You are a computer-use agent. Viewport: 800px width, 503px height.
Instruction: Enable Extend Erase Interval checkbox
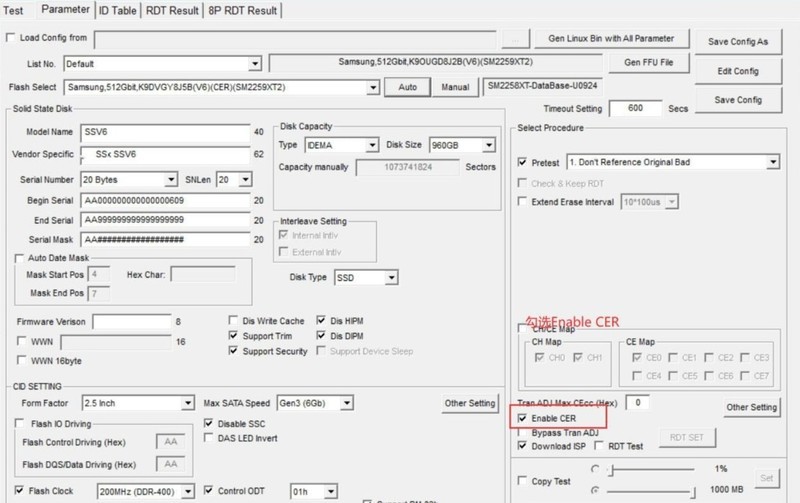click(x=522, y=202)
